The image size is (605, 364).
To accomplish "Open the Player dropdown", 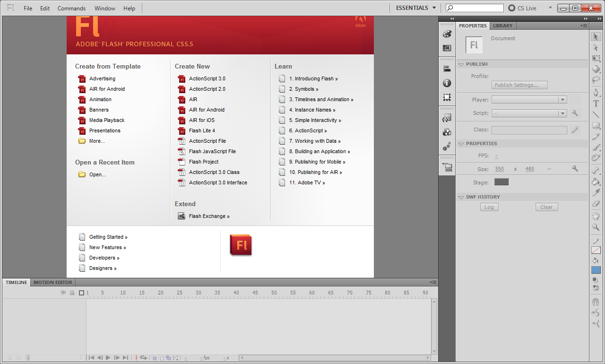I will [529, 100].
